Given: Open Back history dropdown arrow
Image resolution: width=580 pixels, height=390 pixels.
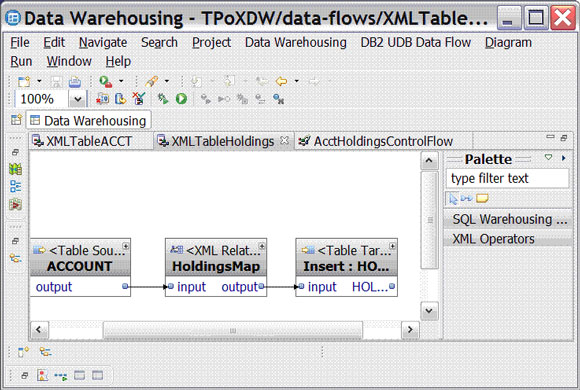Looking at the screenshot, I should (x=297, y=81).
